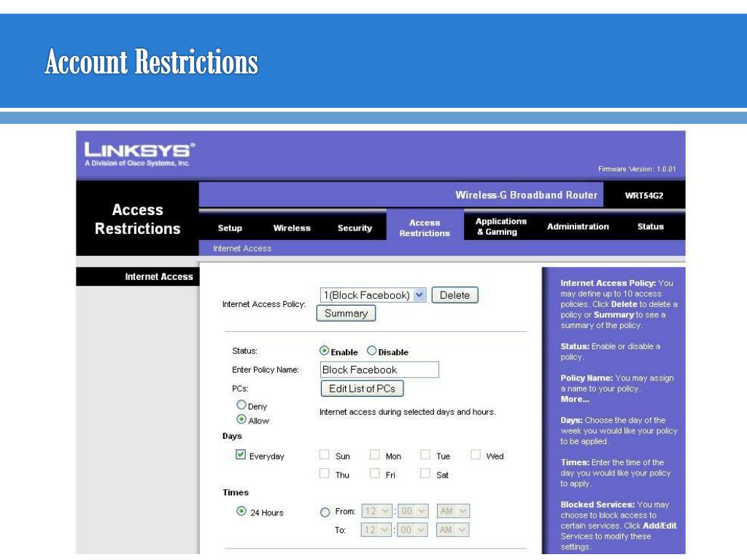
Task: Switch to the Wireless tab
Action: [x=292, y=228]
